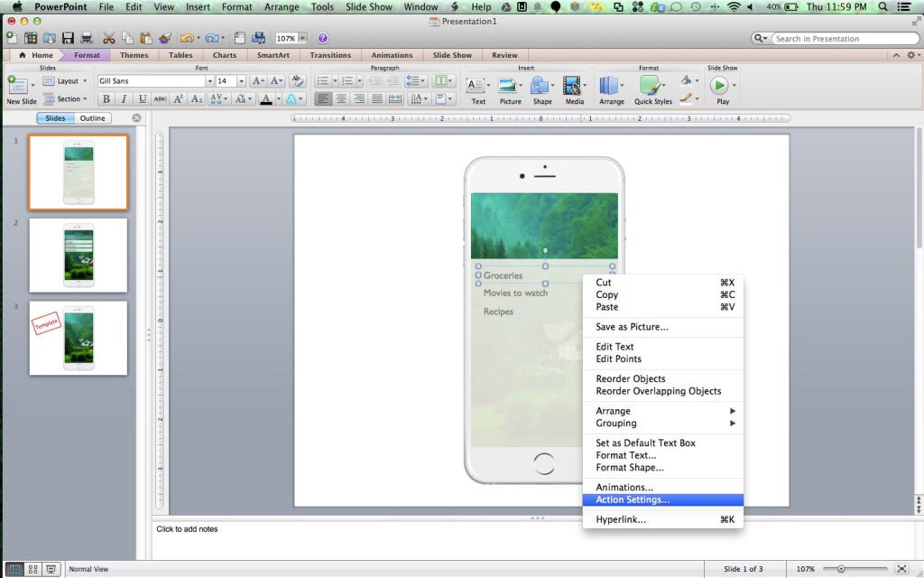Open the Transitions ribbon tab
Image resolution: width=924 pixels, height=578 pixels.
pos(330,55)
